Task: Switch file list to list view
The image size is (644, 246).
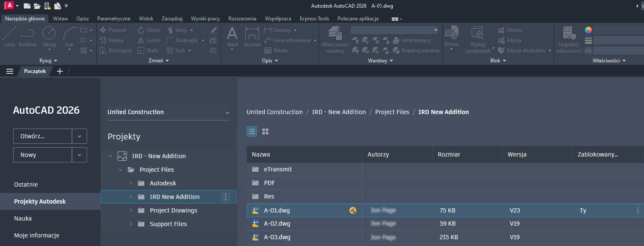Action: 252,131
